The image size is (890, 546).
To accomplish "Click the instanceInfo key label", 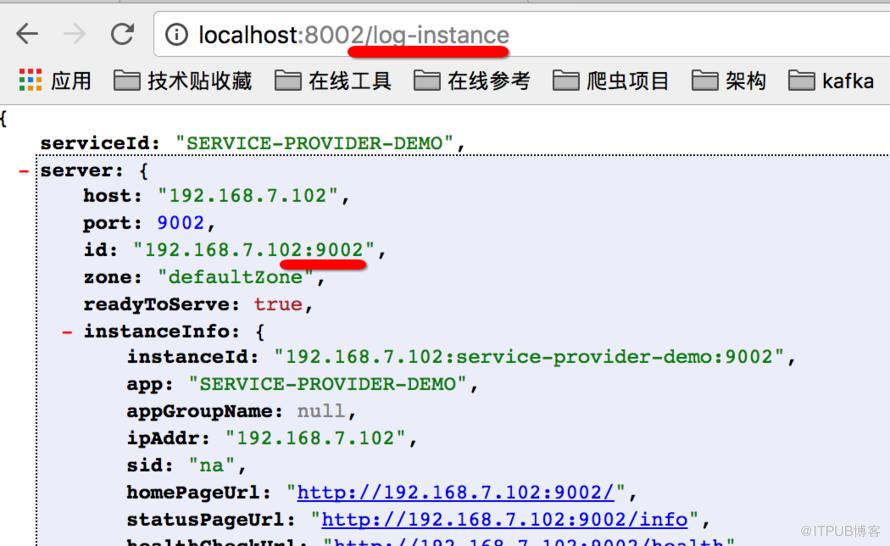I will (162, 331).
